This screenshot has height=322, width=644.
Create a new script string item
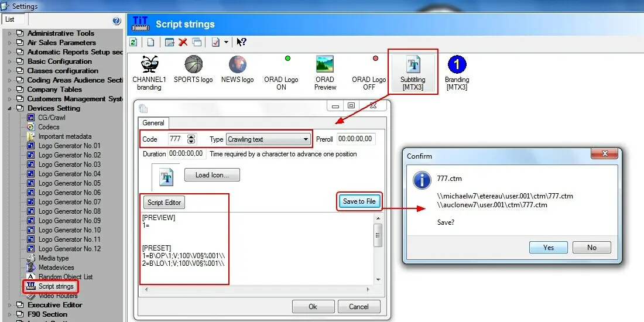pyautogui.click(x=150, y=42)
